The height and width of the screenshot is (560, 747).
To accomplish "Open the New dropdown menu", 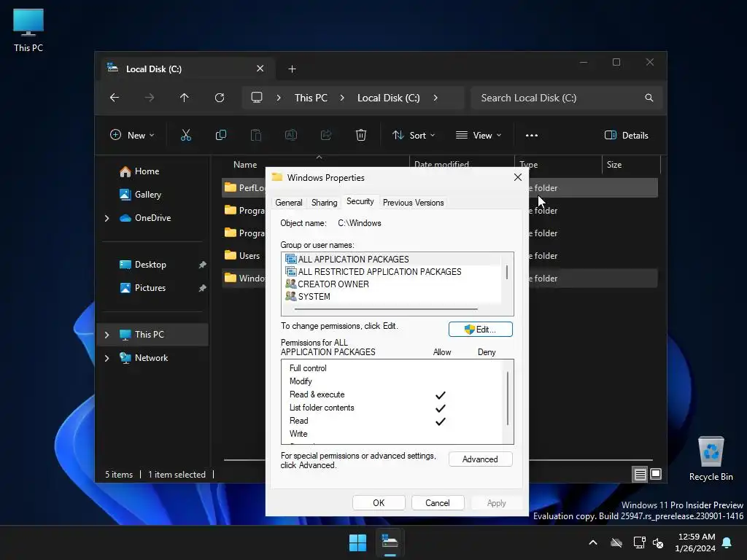I will coord(133,135).
